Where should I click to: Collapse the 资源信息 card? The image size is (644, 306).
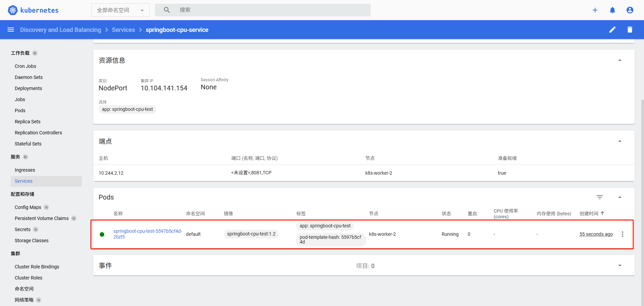[620, 60]
